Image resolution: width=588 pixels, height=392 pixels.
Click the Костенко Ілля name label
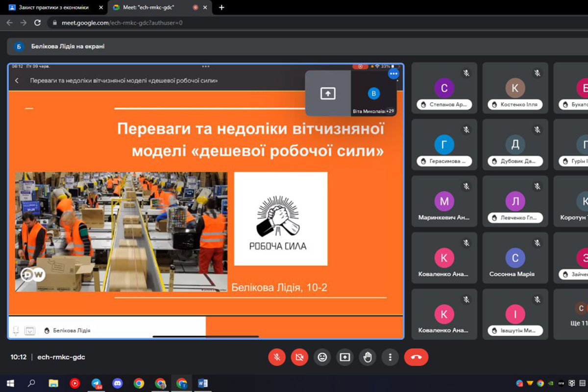(x=515, y=104)
